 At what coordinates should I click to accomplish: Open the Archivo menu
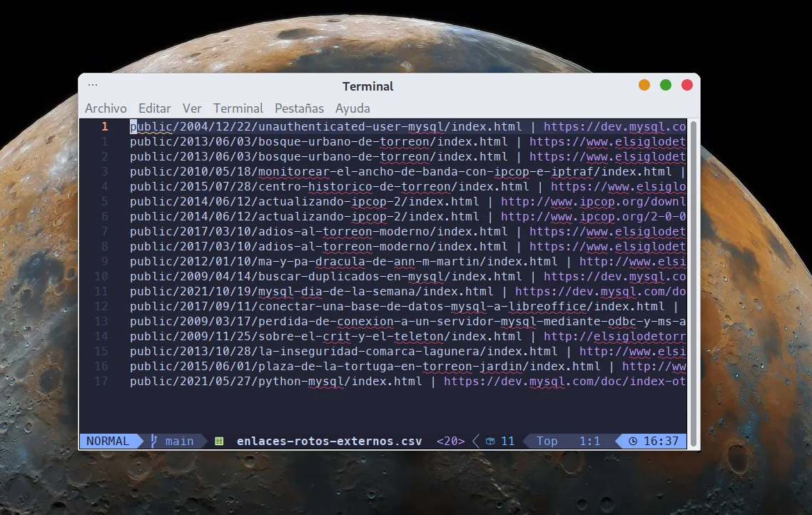tap(106, 108)
